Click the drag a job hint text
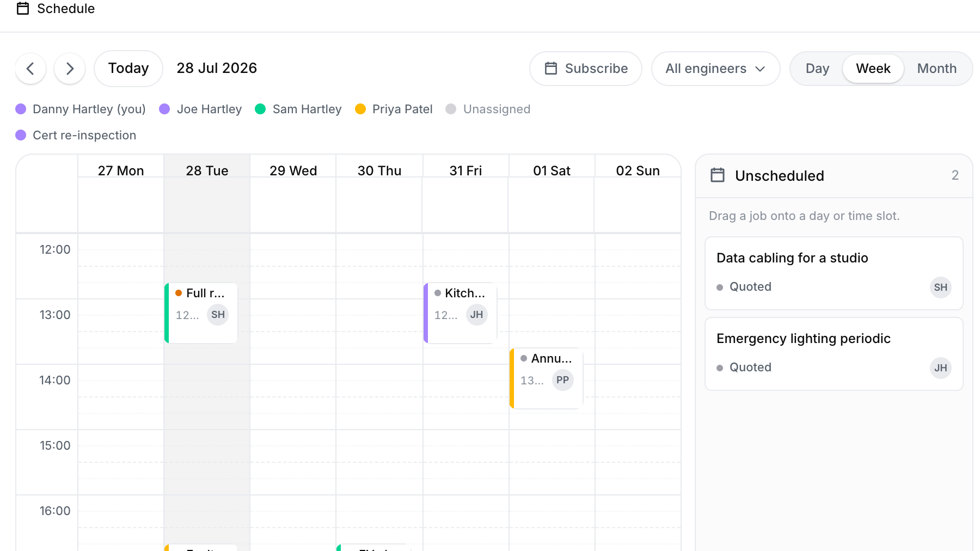This screenshot has height=551, width=980. pos(804,216)
